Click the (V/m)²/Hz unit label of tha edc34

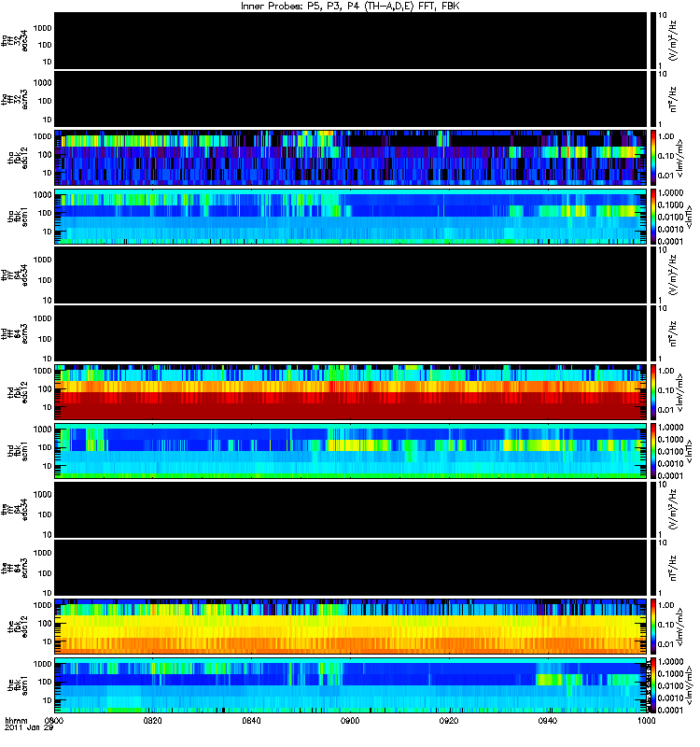coord(674,41)
